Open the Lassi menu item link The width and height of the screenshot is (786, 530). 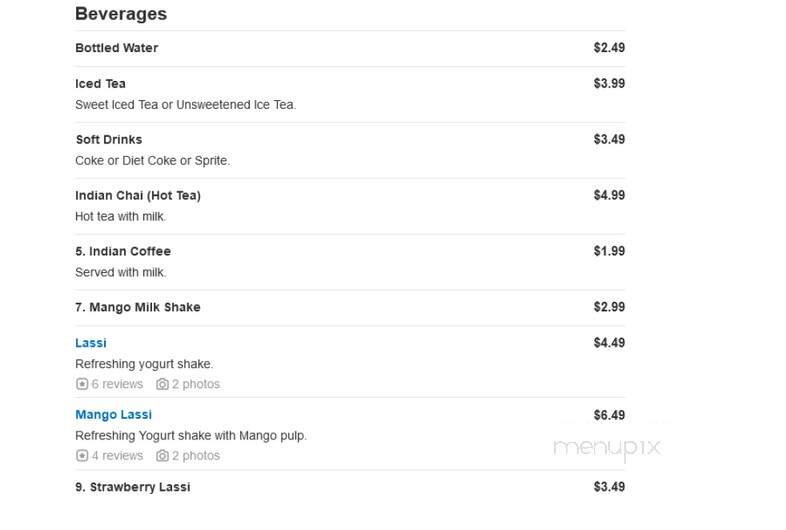[x=91, y=343]
